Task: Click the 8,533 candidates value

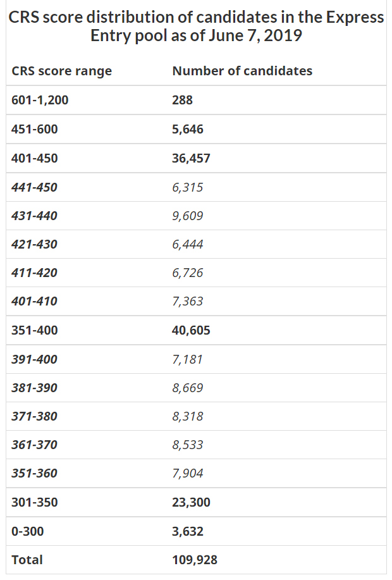Action: pyautogui.click(x=188, y=445)
